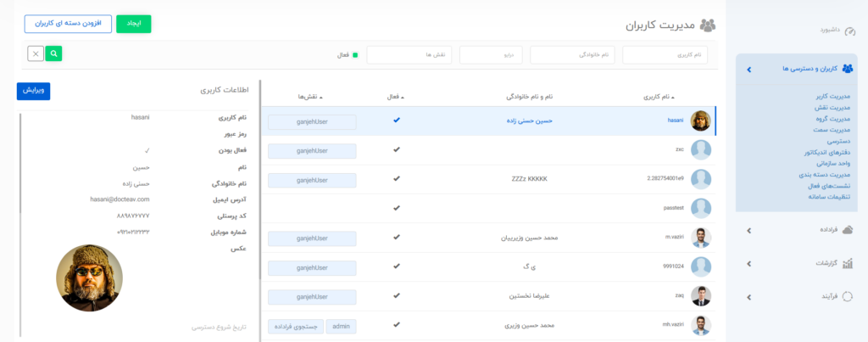This screenshot has width=868, height=342.
Task: Open تنظیمات سامانه in the sidebar
Action: [829, 197]
